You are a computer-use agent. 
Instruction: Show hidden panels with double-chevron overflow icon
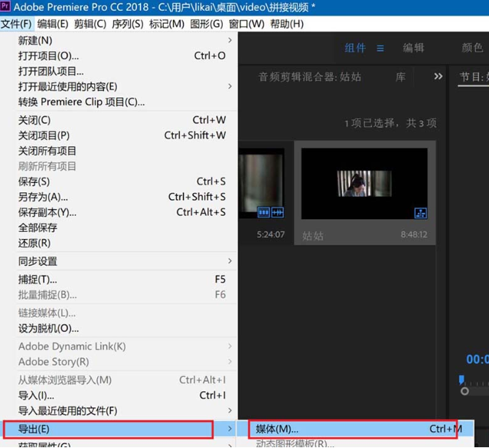(438, 76)
